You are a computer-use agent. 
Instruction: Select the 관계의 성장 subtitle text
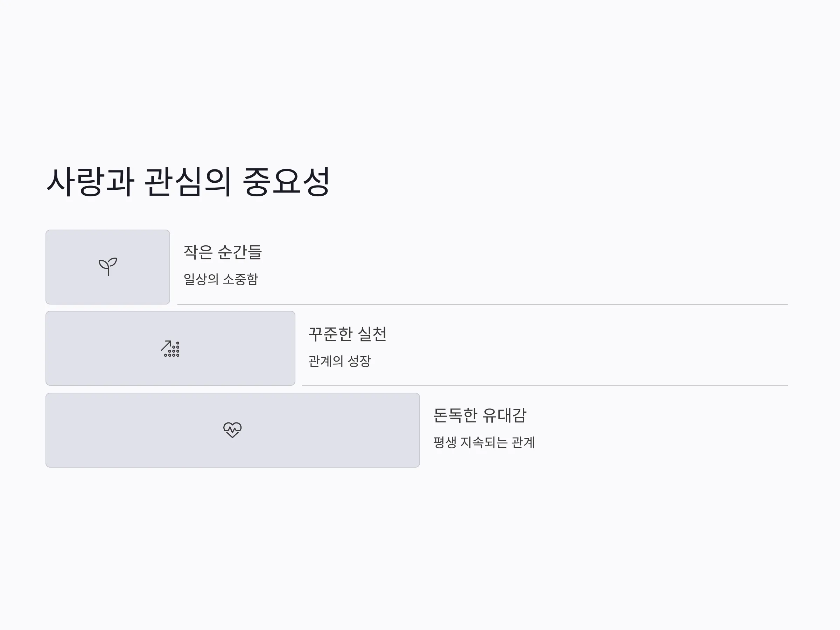[339, 361]
